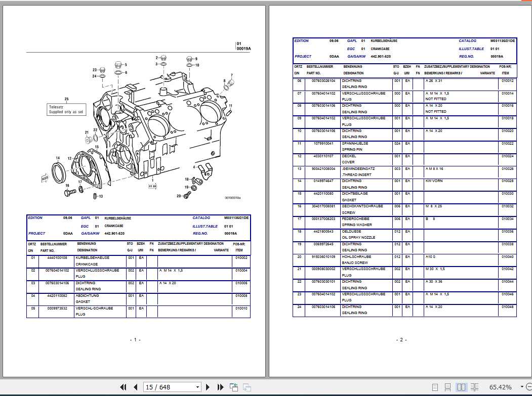Jump to the last page (648)
The height and width of the screenshot is (396, 532).
coord(220,386)
